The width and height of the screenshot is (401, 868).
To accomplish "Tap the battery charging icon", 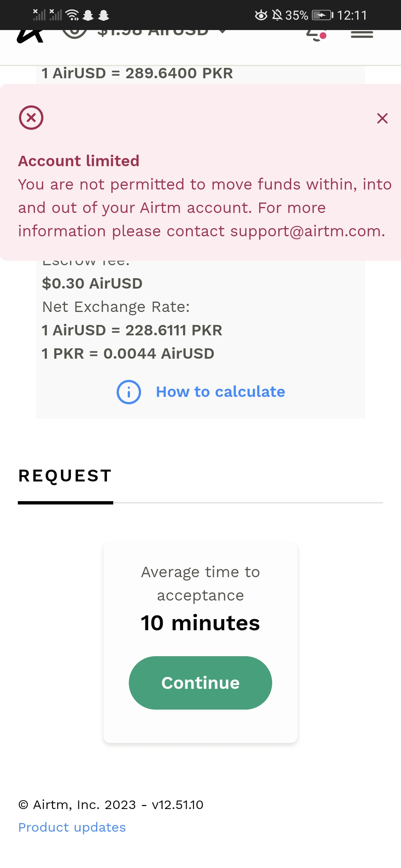I will click(x=322, y=15).
